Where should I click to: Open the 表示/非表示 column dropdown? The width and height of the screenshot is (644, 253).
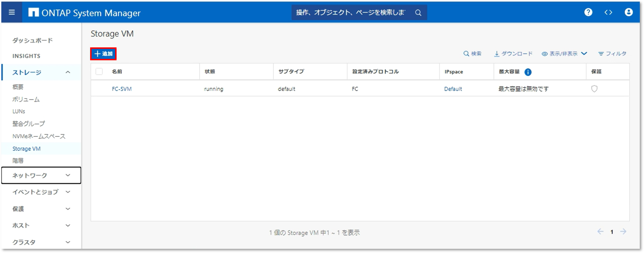pyautogui.click(x=564, y=54)
